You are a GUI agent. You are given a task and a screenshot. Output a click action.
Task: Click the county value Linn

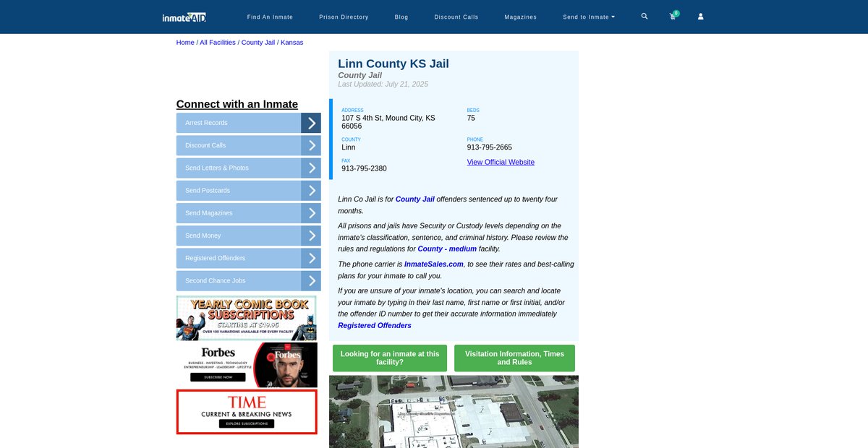(349, 147)
